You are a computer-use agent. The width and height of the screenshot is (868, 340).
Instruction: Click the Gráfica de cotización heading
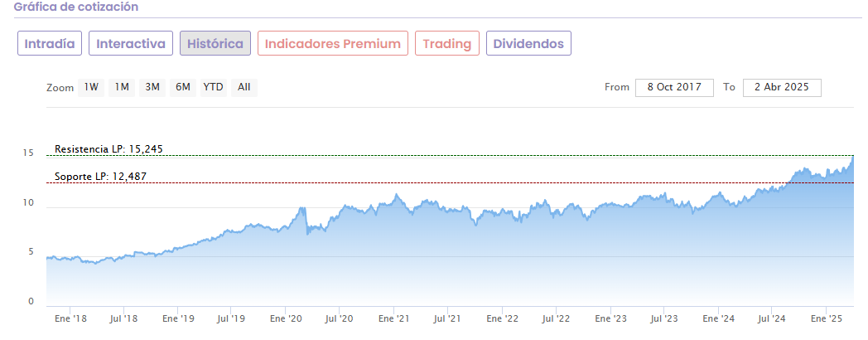(x=75, y=7)
